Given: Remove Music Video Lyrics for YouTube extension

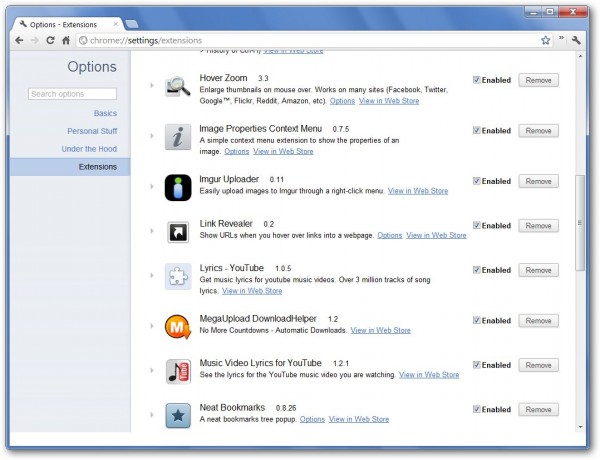Looking at the screenshot, I should 538,365.
